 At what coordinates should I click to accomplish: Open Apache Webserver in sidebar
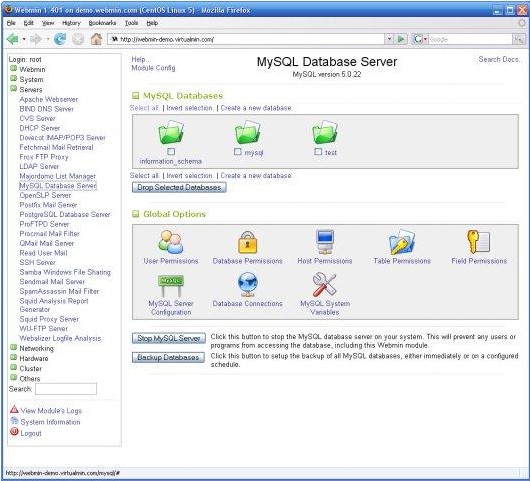(x=49, y=99)
